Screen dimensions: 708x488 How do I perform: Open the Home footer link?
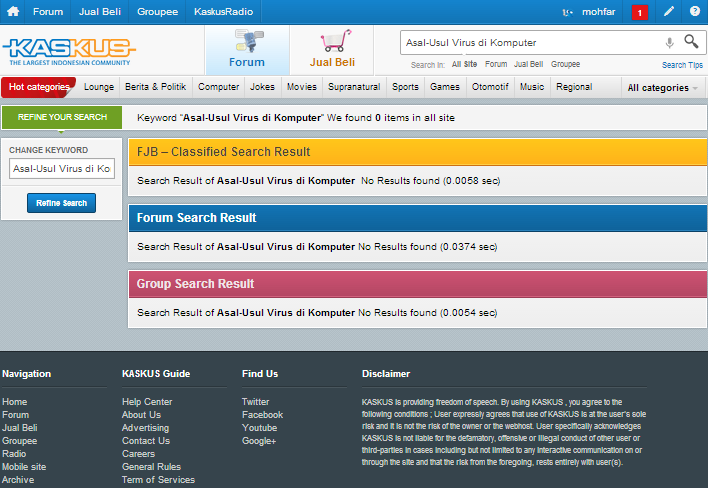[14, 402]
